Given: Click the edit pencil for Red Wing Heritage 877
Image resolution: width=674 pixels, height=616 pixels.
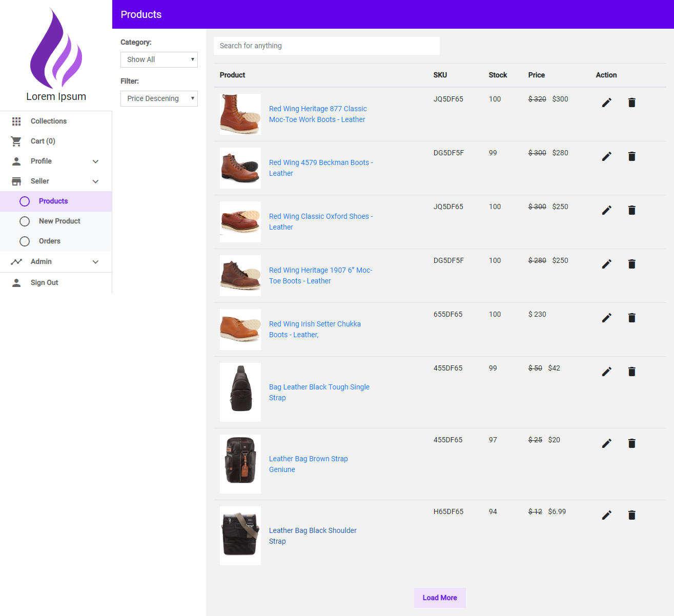Looking at the screenshot, I should [606, 102].
